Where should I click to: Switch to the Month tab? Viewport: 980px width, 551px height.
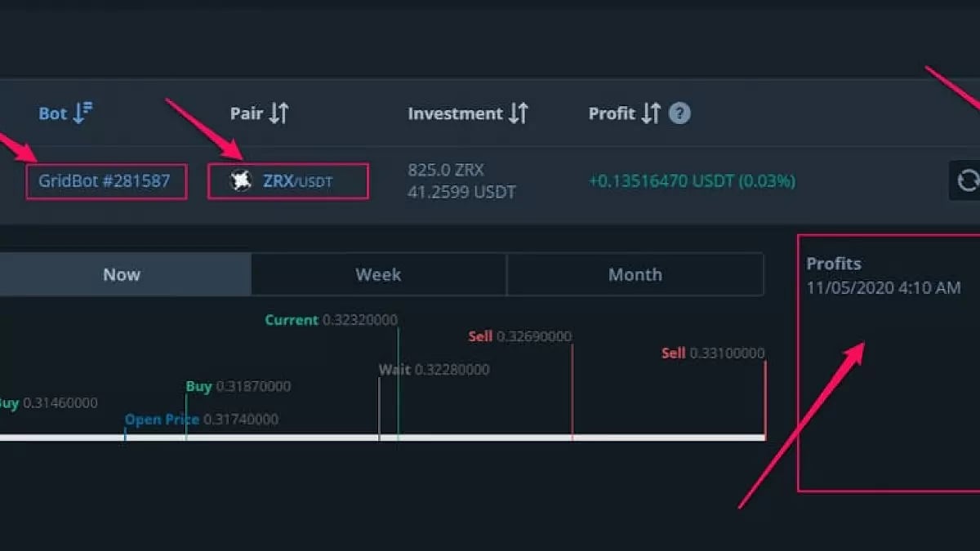(635, 274)
